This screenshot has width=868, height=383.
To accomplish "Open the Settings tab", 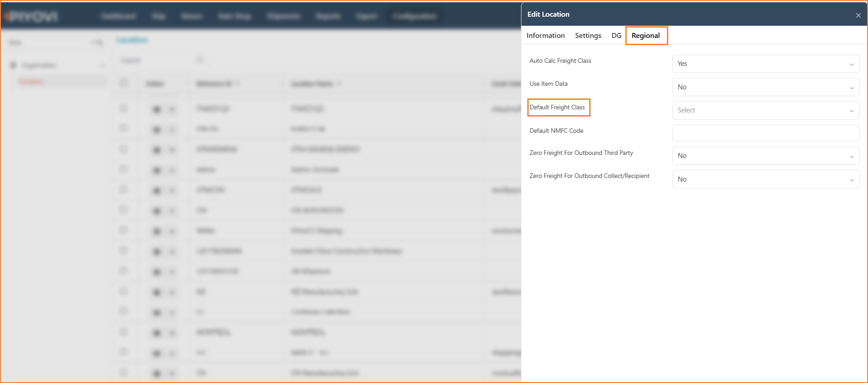I will pos(588,35).
